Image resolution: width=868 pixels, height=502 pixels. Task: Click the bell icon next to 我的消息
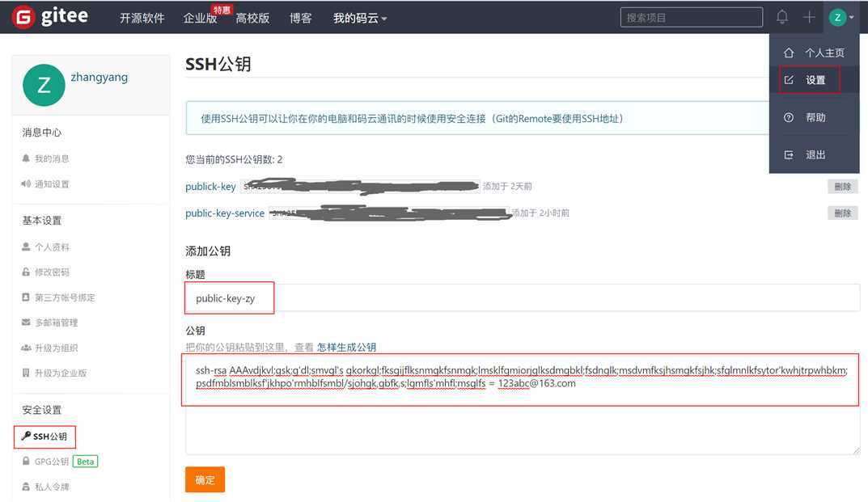pyautogui.click(x=25, y=158)
